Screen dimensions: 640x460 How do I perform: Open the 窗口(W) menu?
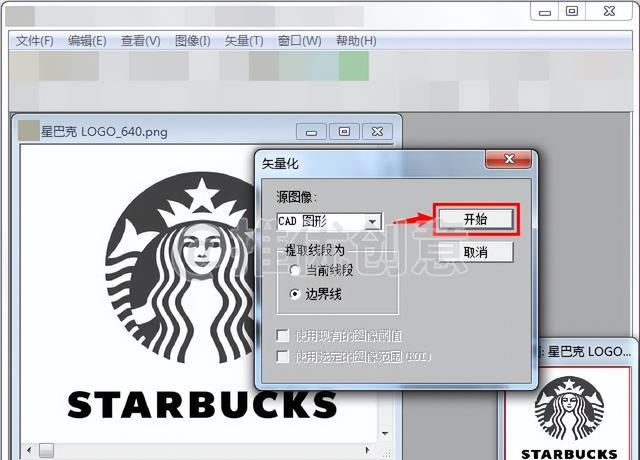(299, 41)
